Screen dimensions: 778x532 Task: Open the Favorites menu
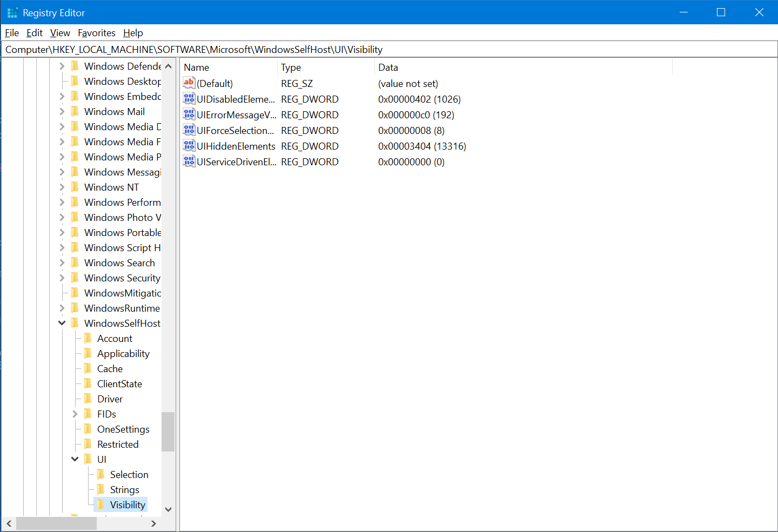(96, 33)
